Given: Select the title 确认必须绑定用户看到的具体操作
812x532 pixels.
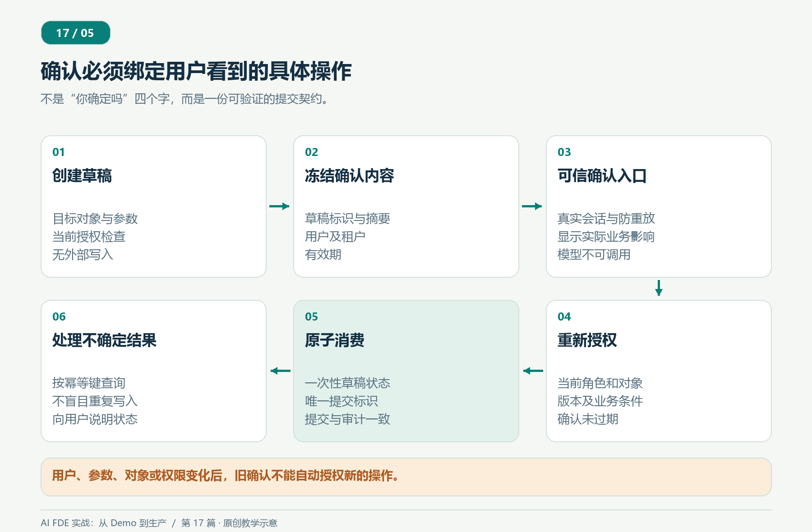Looking at the screenshot, I should pyautogui.click(x=196, y=71).
